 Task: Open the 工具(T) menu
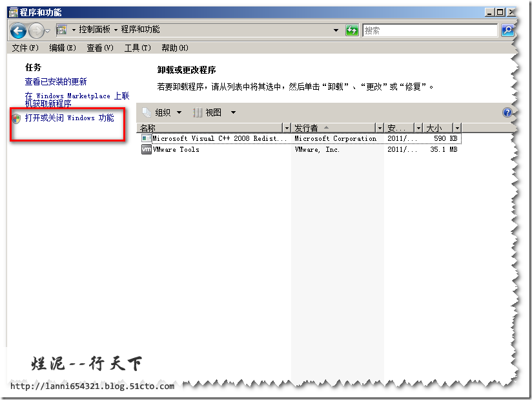[138, 48]
